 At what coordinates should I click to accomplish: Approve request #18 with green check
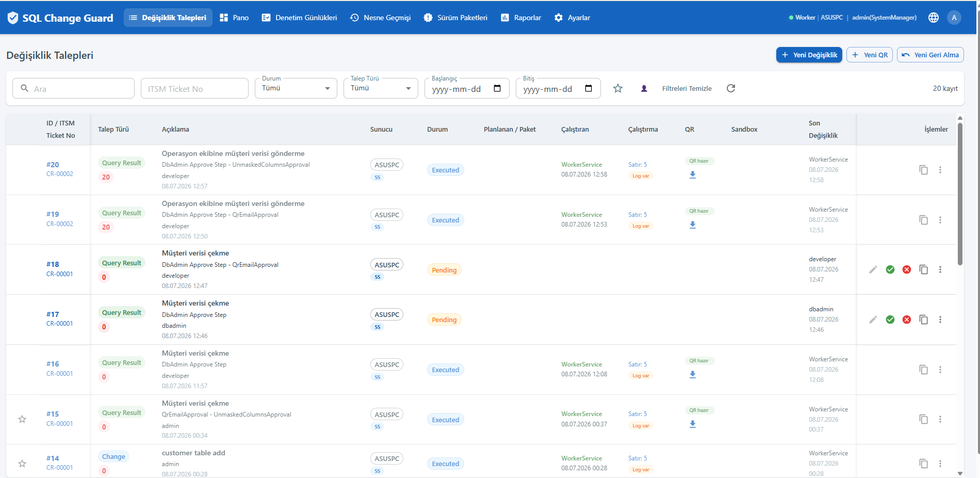coord(890,269)
